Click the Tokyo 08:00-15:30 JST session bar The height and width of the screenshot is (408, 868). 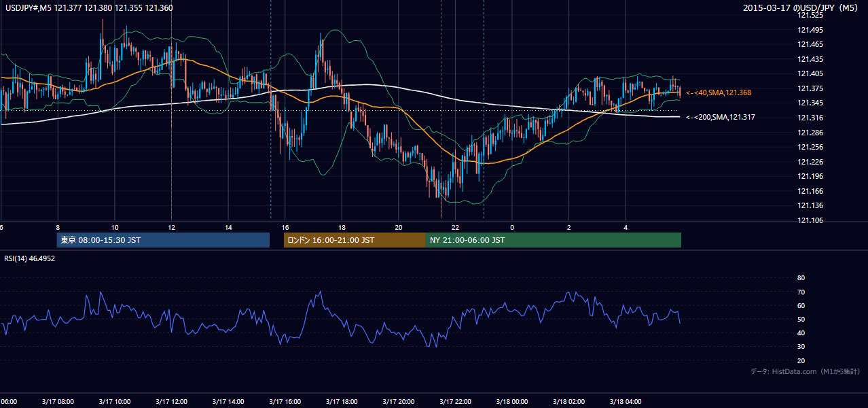pyautogui.click(x=163, y=240)
